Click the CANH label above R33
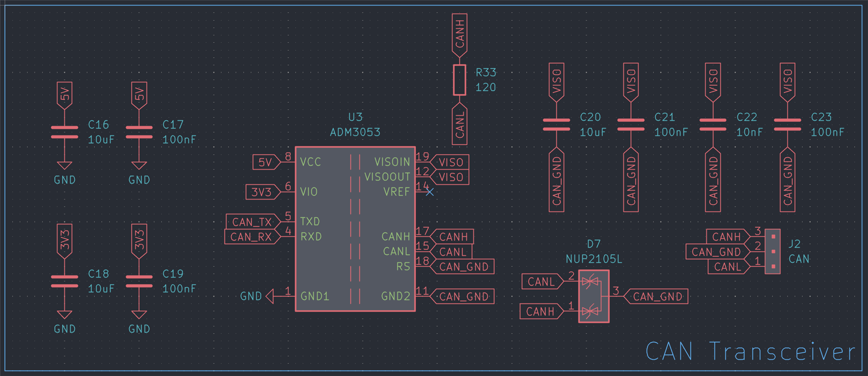The image size is (868, 376). [x=460, y=35]
